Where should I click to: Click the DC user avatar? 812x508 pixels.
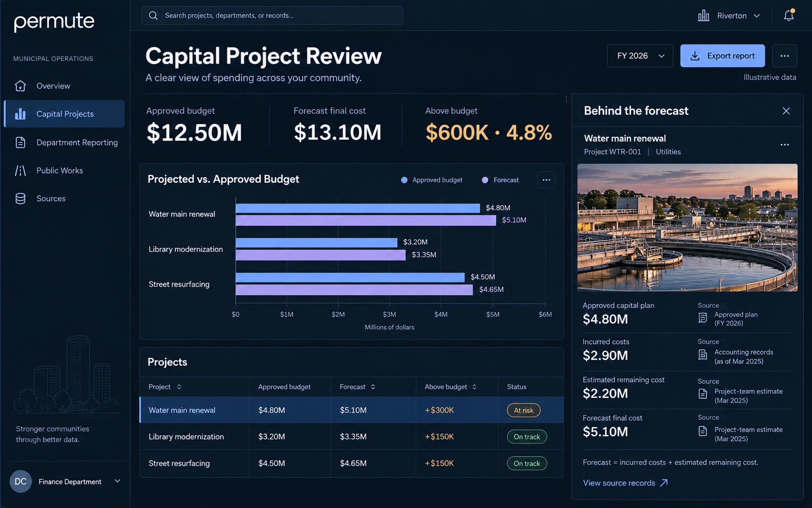[x=20, y=481]
